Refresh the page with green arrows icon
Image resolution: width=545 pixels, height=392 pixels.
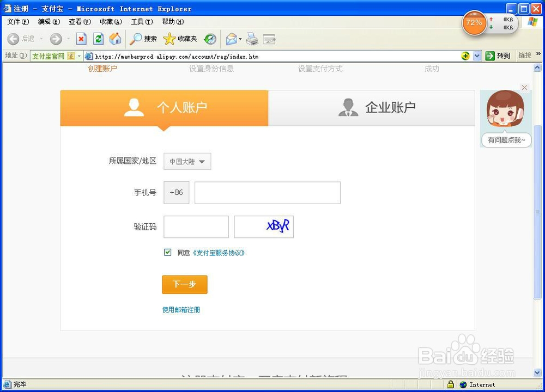pyautogui.click(x=98, y=39)
